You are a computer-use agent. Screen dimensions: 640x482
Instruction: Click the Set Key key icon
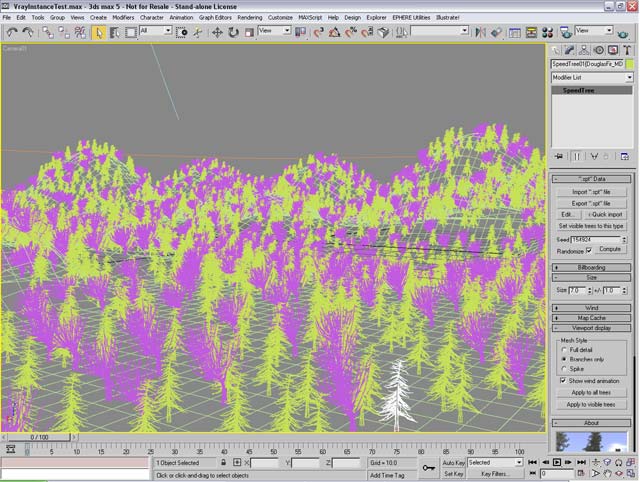[x=428, y=467]
